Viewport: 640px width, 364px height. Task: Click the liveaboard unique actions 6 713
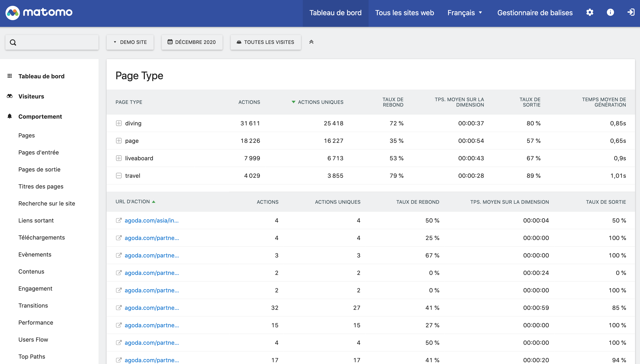click(335, 158)
